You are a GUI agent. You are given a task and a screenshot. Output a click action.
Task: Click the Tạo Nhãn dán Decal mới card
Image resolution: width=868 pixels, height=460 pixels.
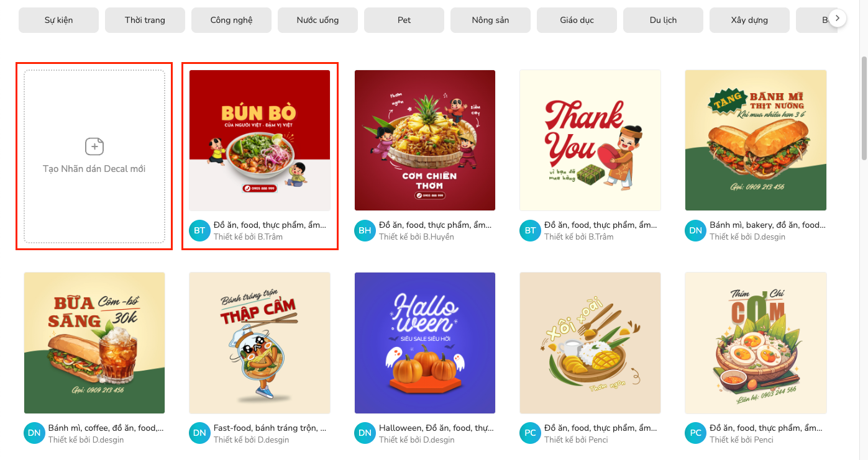point(94,156)
